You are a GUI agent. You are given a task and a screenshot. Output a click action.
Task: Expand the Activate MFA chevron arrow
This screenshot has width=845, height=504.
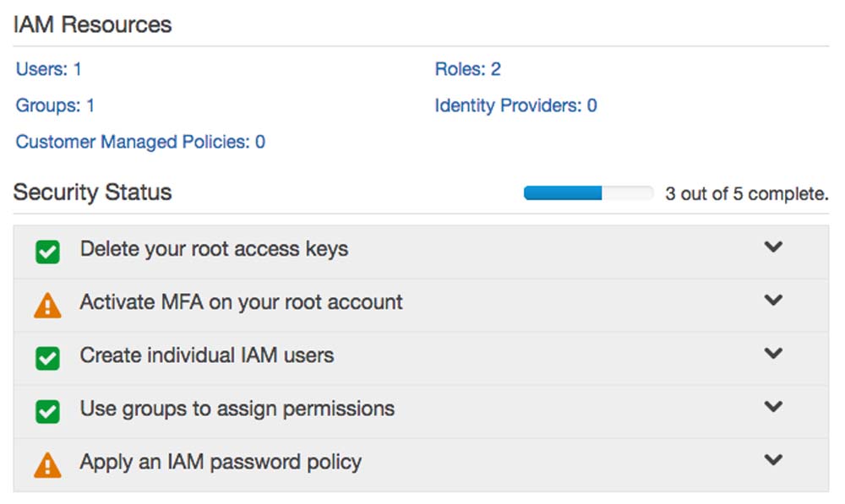click(773, 301)
